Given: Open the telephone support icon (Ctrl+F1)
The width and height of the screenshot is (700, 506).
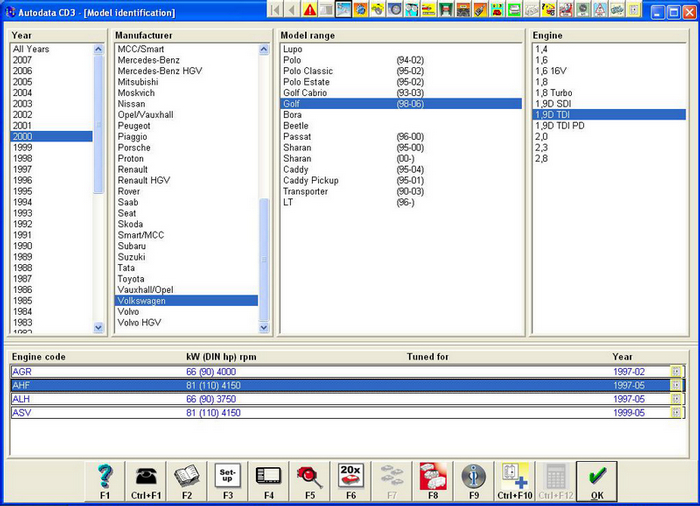Looking at the screenshot, I should (x=146, y=474).
